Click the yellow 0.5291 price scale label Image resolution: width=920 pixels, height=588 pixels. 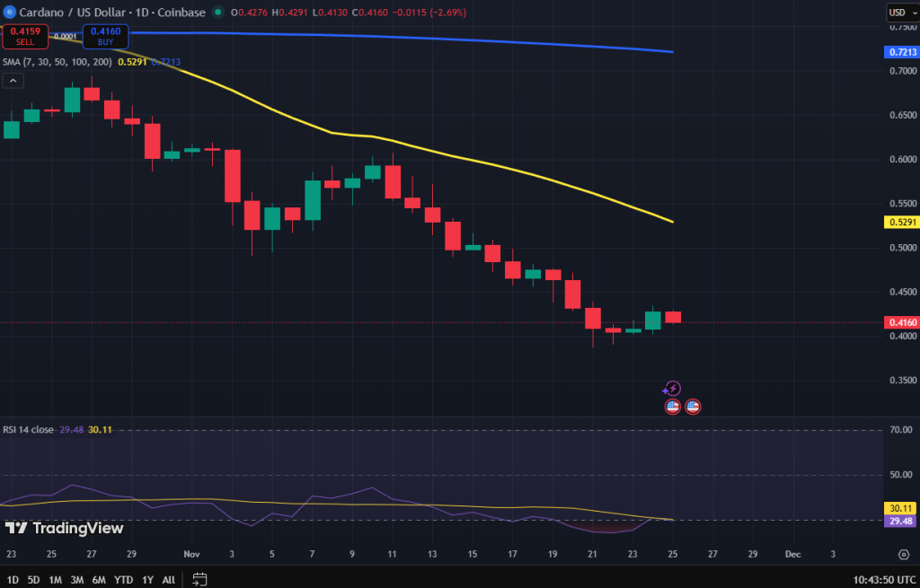tap(900, 223)
